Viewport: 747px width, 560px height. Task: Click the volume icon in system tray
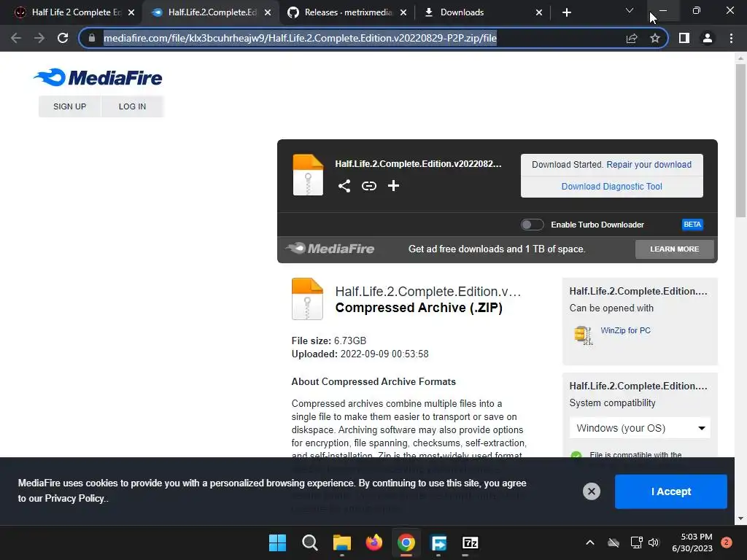coord(654,542)
